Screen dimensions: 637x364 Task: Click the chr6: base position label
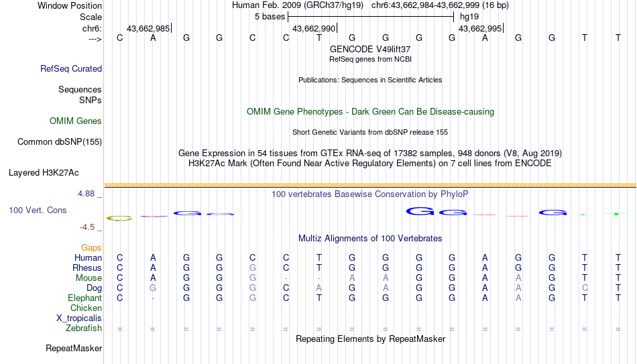click(x=93, y=28)
